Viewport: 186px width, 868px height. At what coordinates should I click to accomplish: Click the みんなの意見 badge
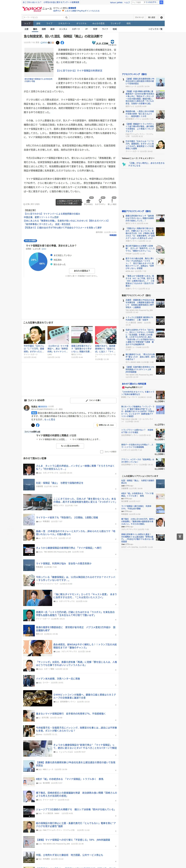coord(30,241)
